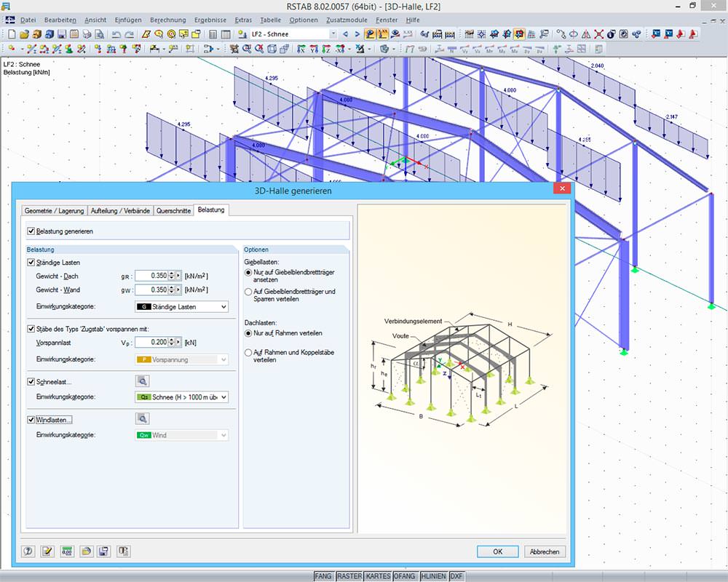The height and width of the screenshot is (582, 728).
Task: Disable Schneelast checkbox
Action: tap(31, 382)
